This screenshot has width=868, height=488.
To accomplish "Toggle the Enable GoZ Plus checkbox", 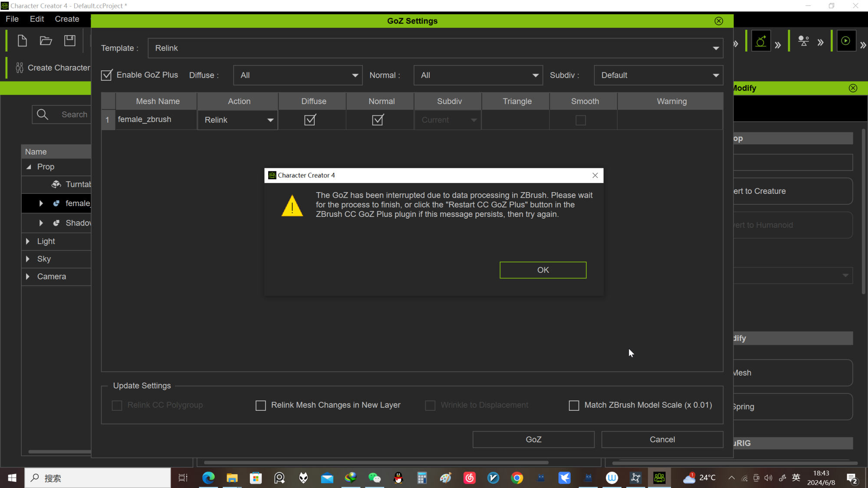I will [107, 75].
